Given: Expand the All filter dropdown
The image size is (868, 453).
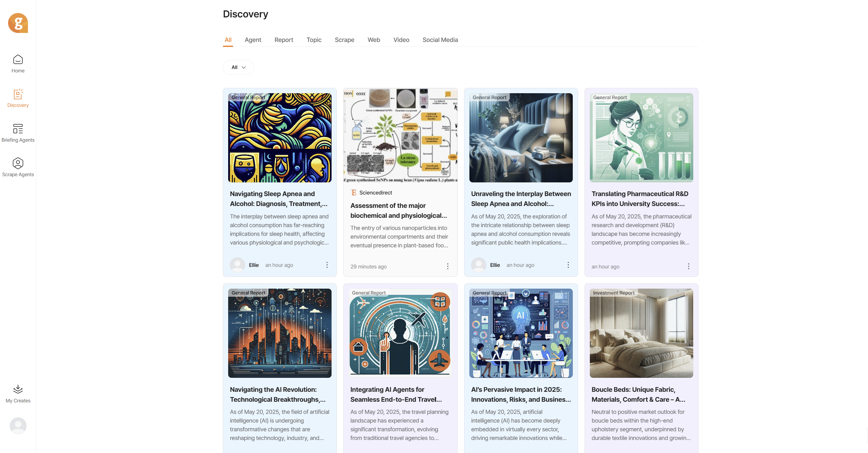Looking at the screenshot, I should (238, 67).
